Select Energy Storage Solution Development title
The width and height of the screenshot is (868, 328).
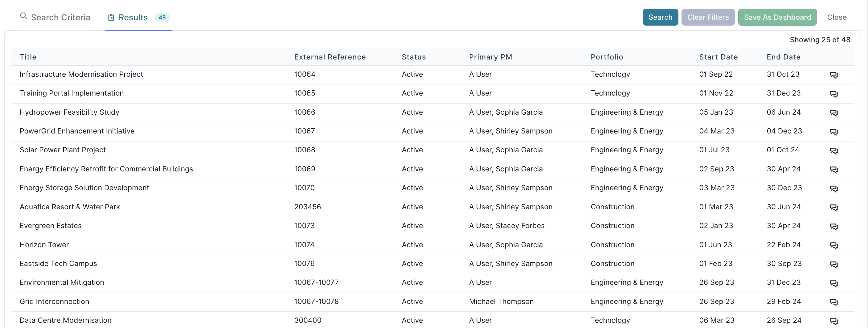click(x=84, y=188)
